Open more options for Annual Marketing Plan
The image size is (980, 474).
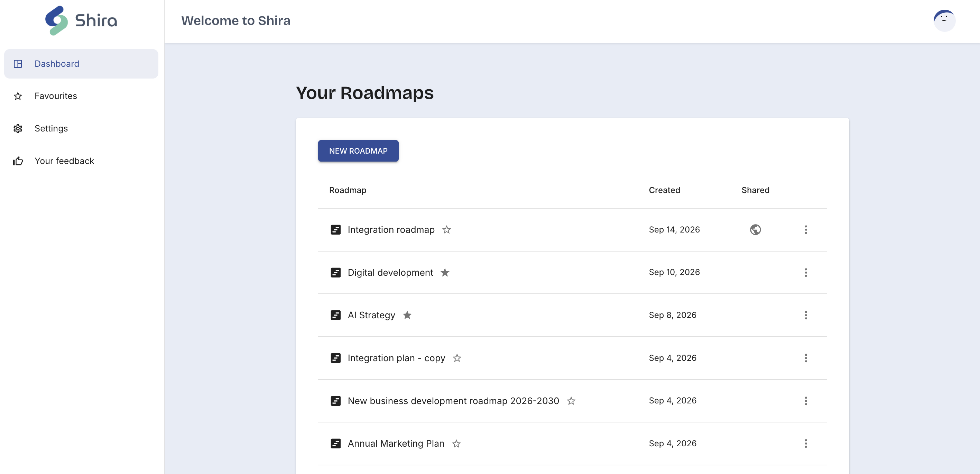pos(806,444)
